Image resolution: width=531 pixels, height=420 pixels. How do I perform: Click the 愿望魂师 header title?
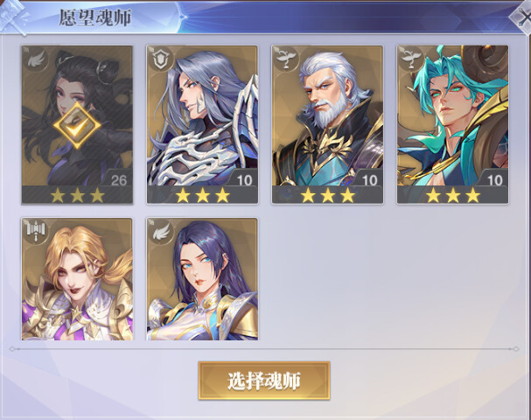[x=94, y=17]
